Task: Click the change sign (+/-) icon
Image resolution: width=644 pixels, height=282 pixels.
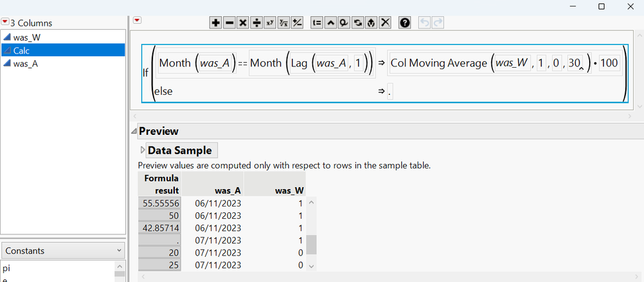Action: 297,23
